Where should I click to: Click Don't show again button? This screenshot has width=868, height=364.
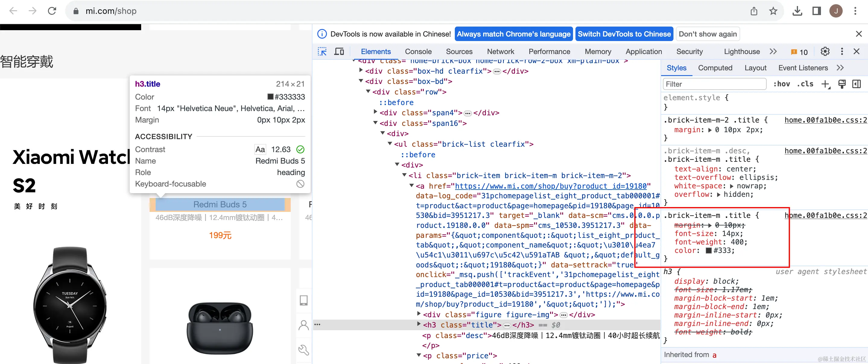(x=708, y=34)
